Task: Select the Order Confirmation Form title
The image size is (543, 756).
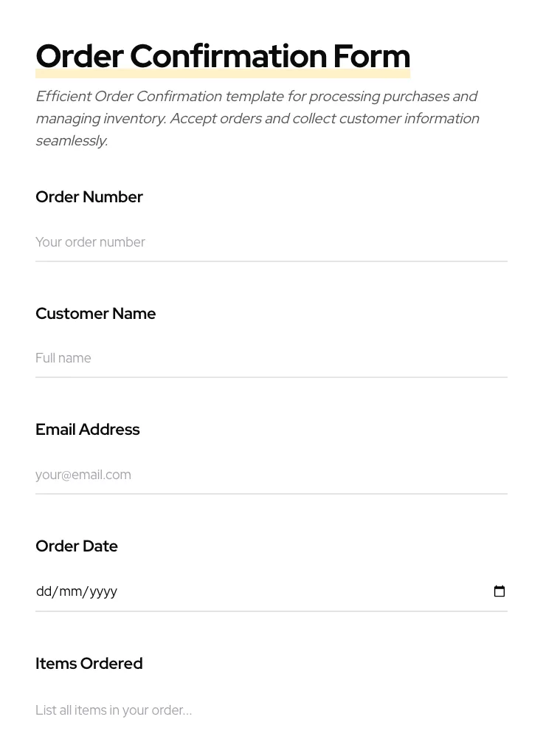Action: pyautogui.click(x=223, y=55)
